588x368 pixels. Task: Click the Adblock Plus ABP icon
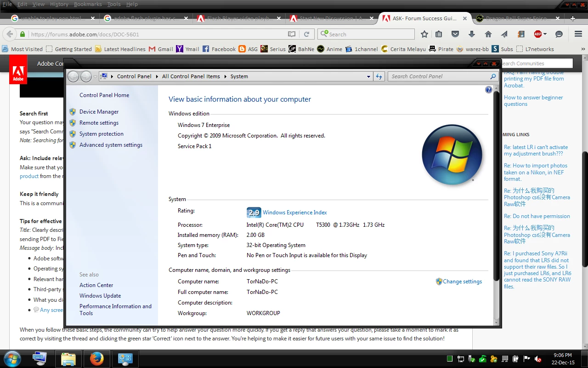(x=537, y=34)
